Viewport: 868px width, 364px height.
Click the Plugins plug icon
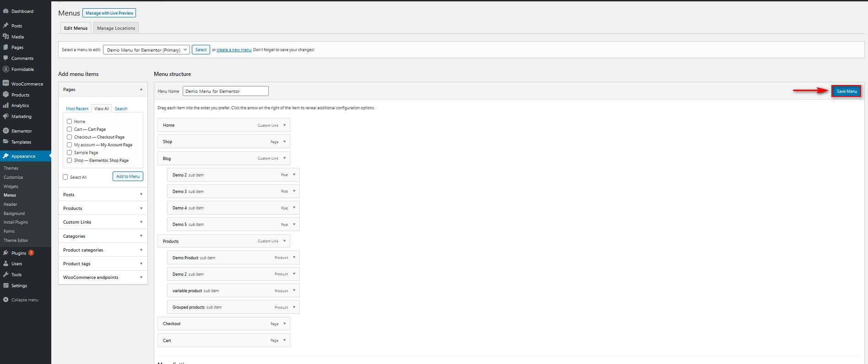[6, 253]
